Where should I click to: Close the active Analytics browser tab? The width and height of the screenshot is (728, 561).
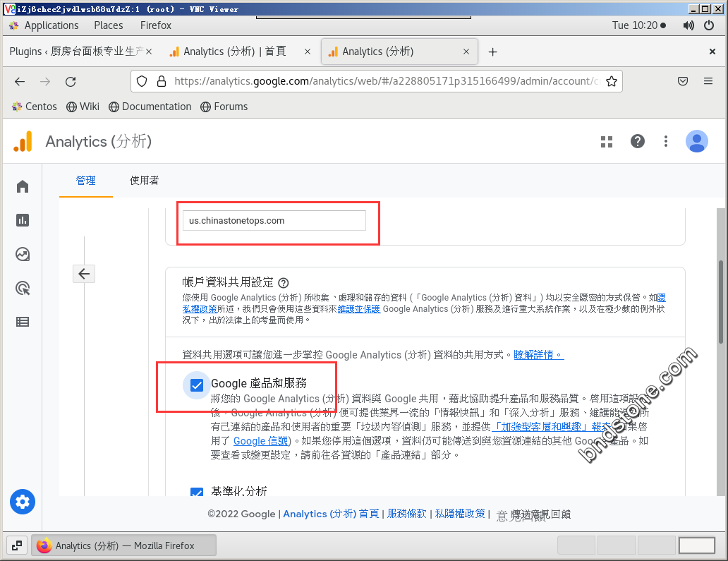coord(466,52)
